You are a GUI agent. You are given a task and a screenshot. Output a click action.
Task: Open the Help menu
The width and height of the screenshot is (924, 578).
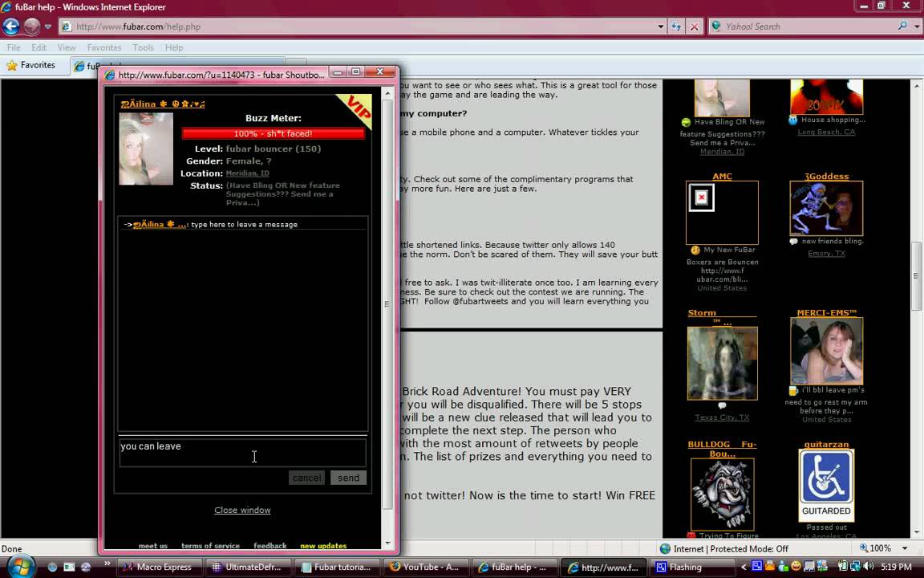174,47
